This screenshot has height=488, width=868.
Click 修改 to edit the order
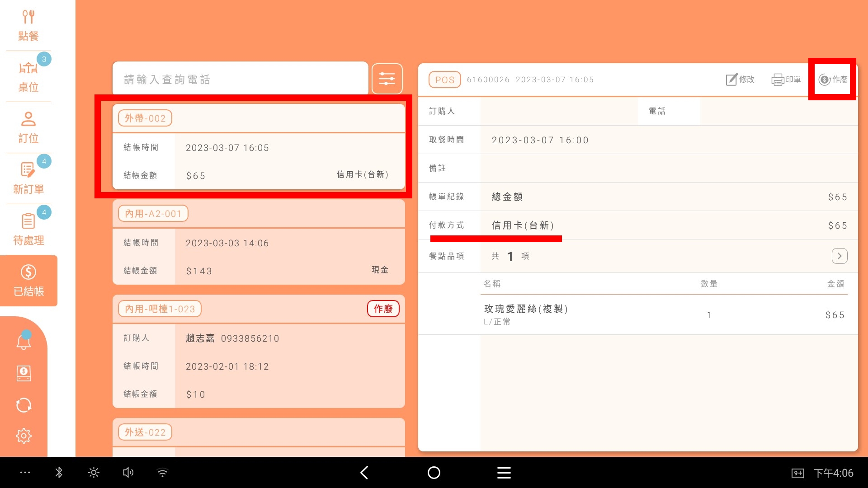pos(740,80)
